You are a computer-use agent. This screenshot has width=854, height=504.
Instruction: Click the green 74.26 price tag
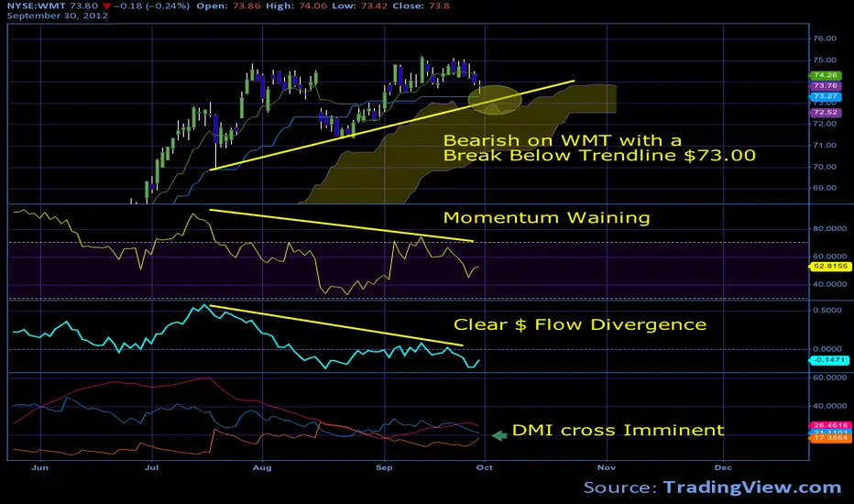click(825, 75)
